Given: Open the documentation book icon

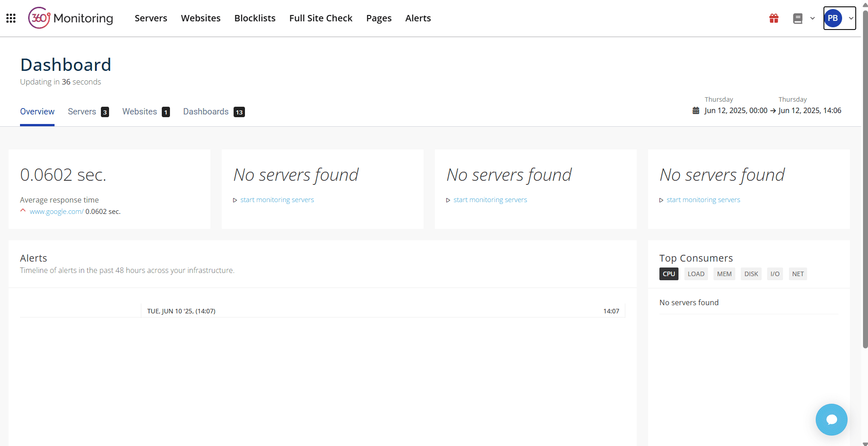Looking at the screenshot, I should (798, 18).
